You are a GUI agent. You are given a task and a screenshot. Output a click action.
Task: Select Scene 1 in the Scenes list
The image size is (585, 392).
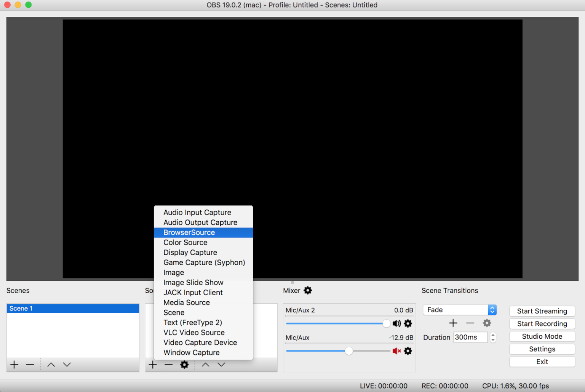coord(72,308)
